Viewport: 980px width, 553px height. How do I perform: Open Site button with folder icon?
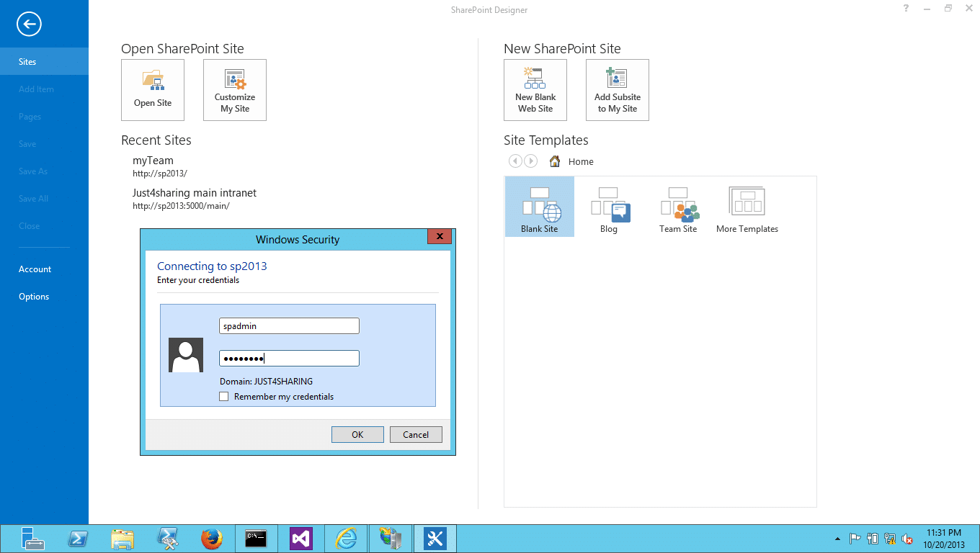tap(153, 90)
